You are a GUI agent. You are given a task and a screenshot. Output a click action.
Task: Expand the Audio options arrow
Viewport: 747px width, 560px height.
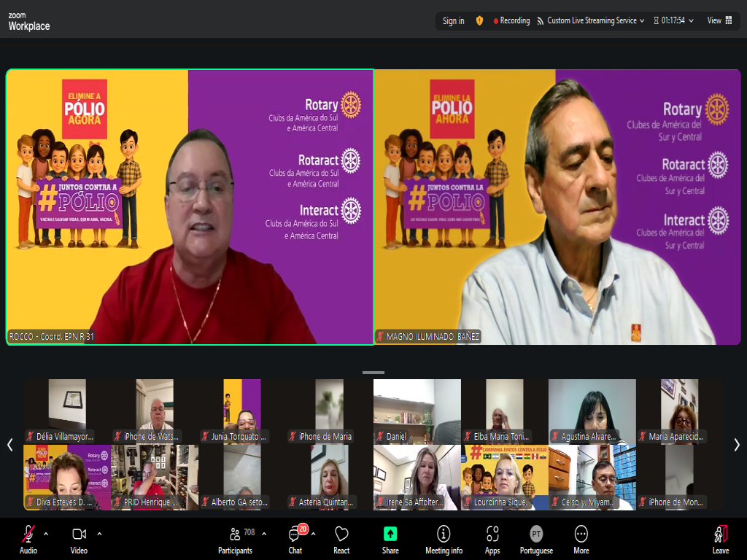pyautogui.click(x=46, y=533)
